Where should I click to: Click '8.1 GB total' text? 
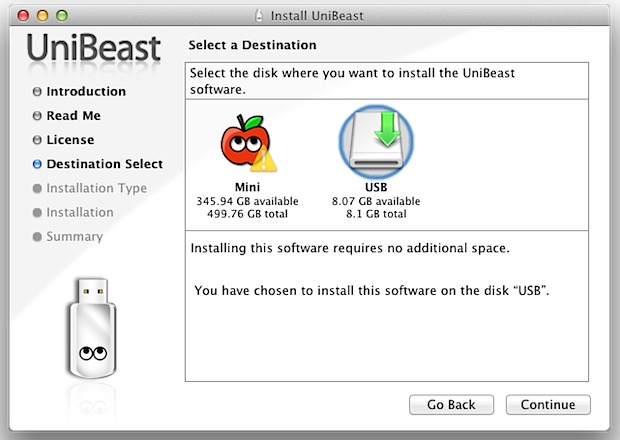pyautogui.click(x=376, y=214)
